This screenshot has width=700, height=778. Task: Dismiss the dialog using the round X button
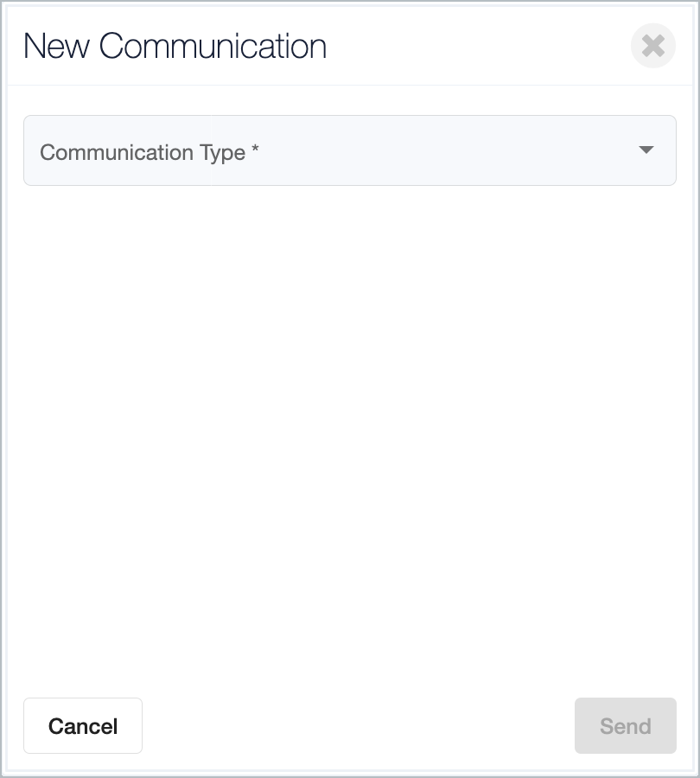[652, 46]
